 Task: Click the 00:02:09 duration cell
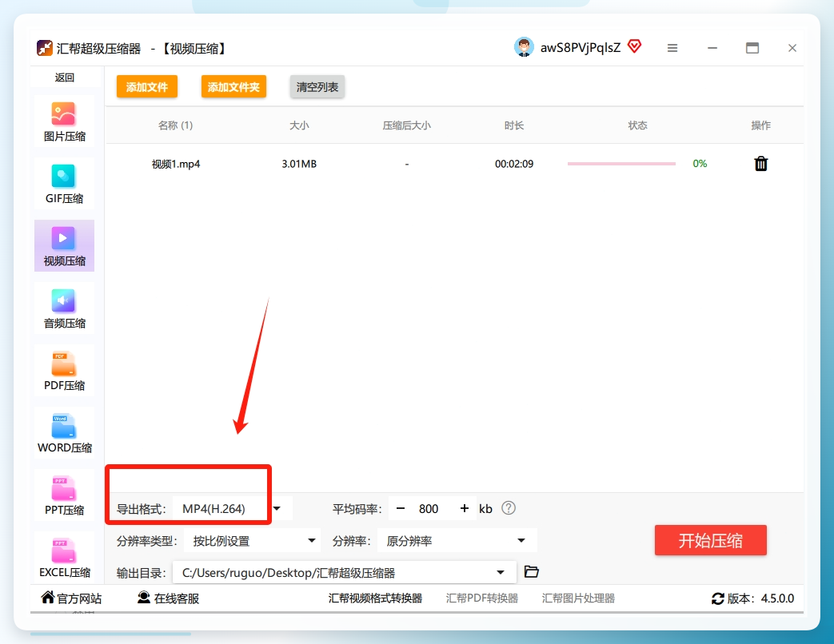514,164
